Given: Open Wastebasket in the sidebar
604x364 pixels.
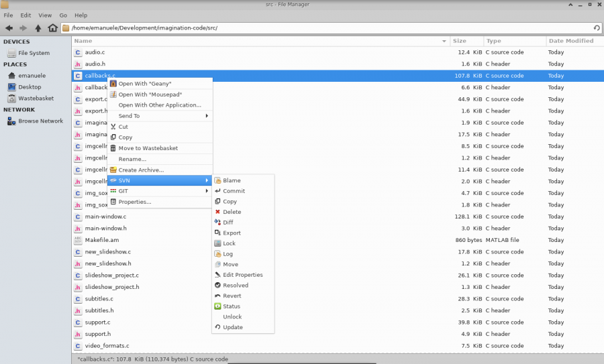Looking at the screenshot, I should tap(36, 99).
